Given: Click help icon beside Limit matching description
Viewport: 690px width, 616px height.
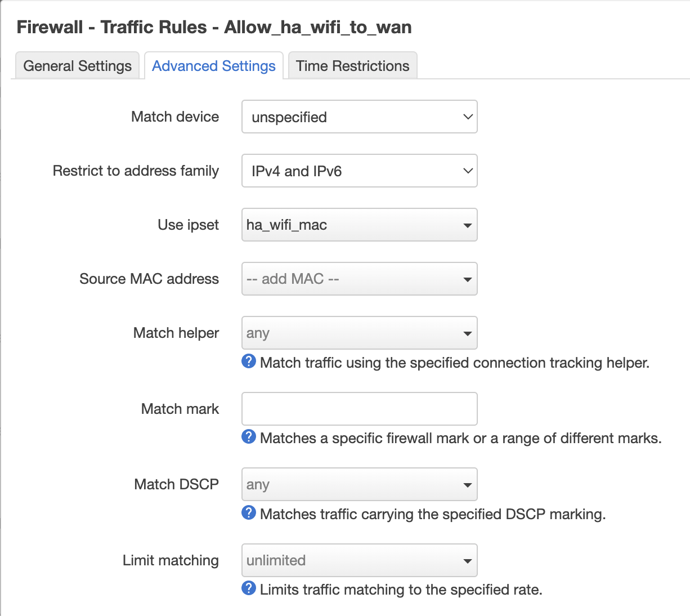Looking at the screenshot, I should [x=249, y=588].
